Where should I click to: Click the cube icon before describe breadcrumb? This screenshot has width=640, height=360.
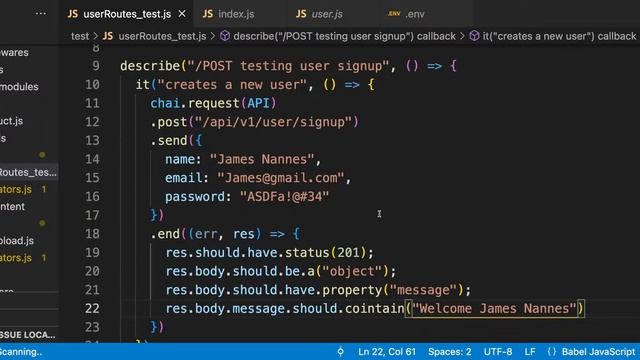225,36
